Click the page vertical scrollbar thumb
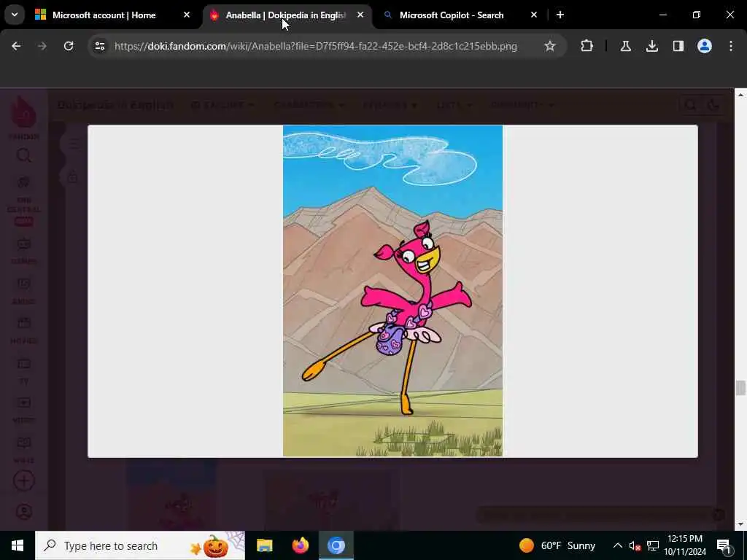This screenshot has height=560, width=747. tap(740, 388)
